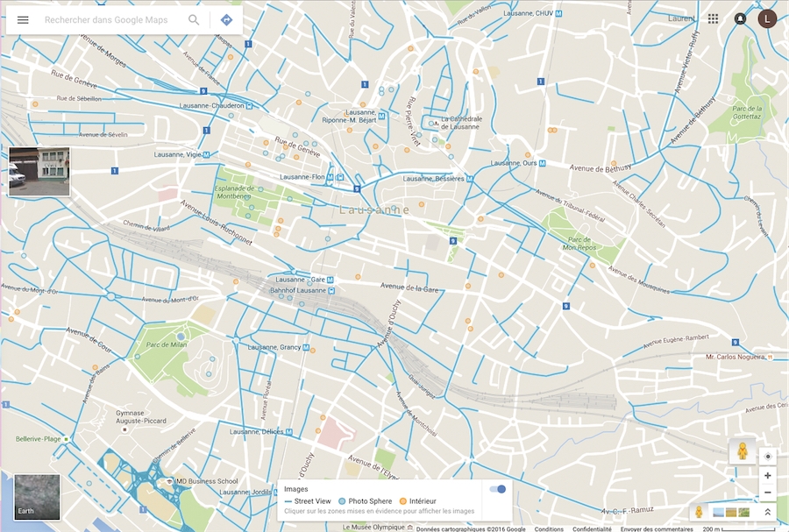Select the Bahnhof Lausanne train icon
The image size is (789, 532).
(x=331, y=291)
